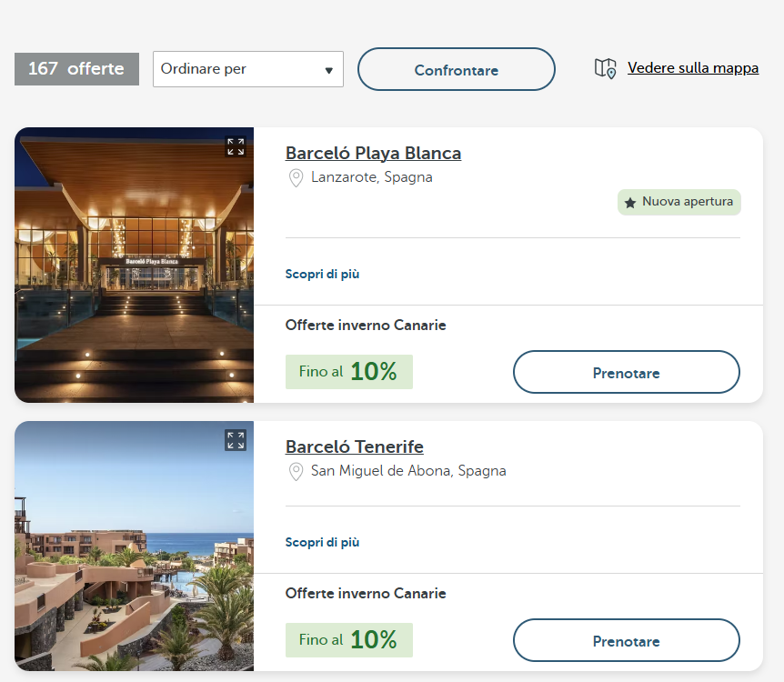784x682 pixels.
Task: Book Barceló Tenerife with Prenotare
Action: [x=626, y=641]
